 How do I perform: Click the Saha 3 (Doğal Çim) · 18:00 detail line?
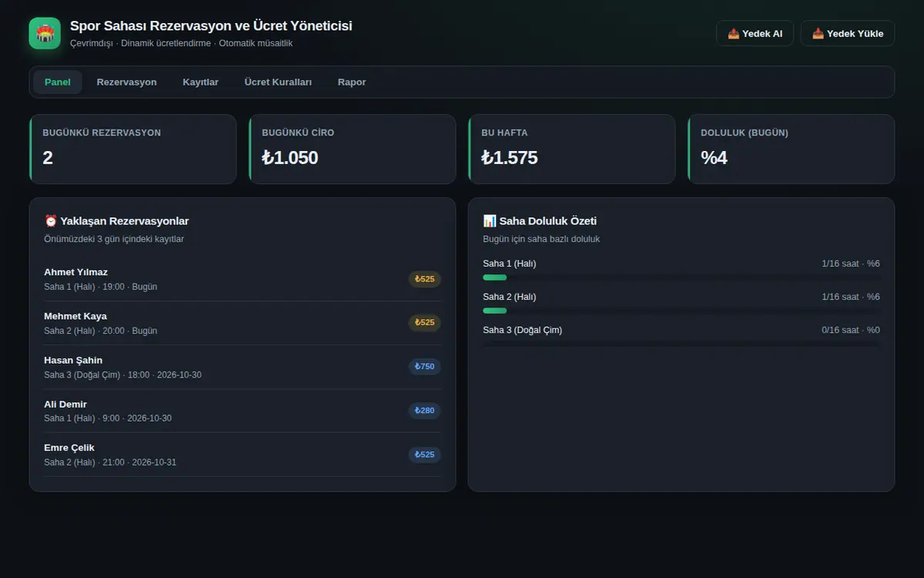tap(122, 375)
